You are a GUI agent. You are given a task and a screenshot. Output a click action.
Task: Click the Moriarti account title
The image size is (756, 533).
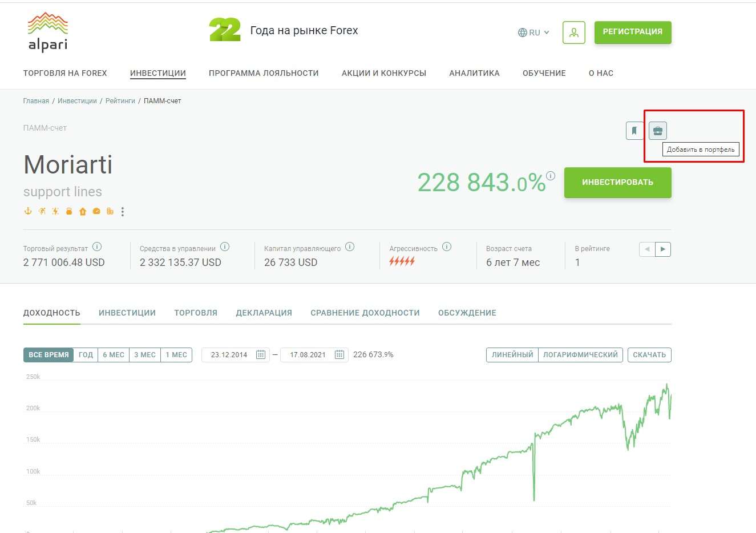[68, 165]
